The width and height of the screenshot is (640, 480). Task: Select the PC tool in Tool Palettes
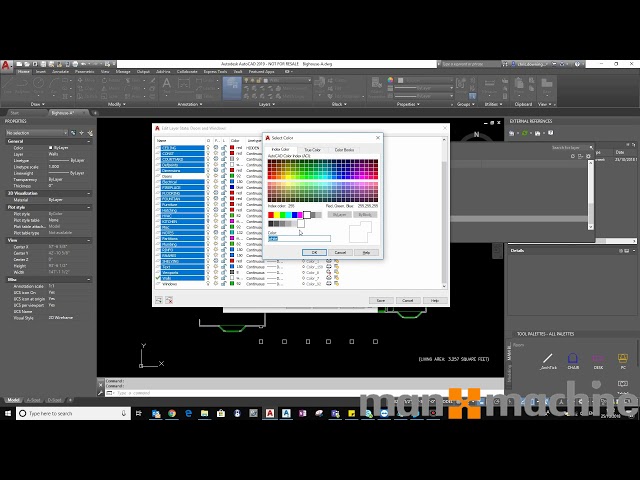click(623, 361)
